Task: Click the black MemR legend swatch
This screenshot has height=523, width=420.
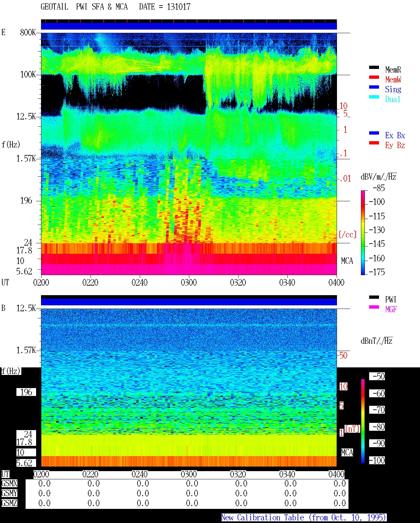Action: coord(374,68)
